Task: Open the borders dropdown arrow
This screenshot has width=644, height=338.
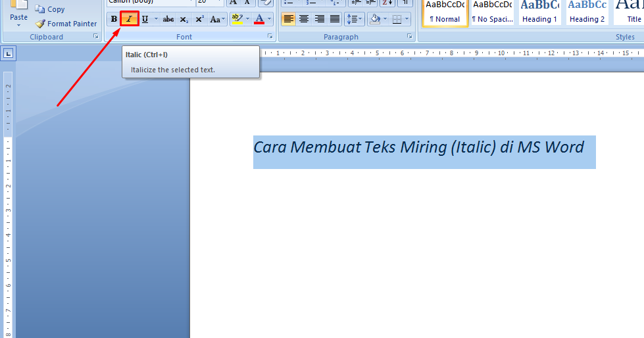Action: coord(407,19)
